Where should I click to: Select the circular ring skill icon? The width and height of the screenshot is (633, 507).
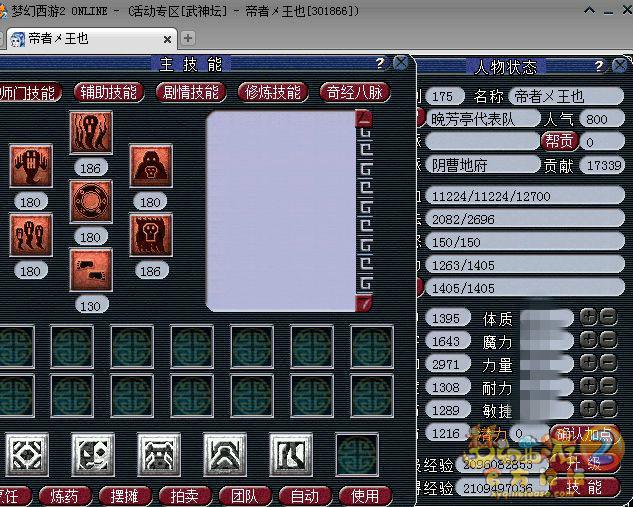point(91,201)
